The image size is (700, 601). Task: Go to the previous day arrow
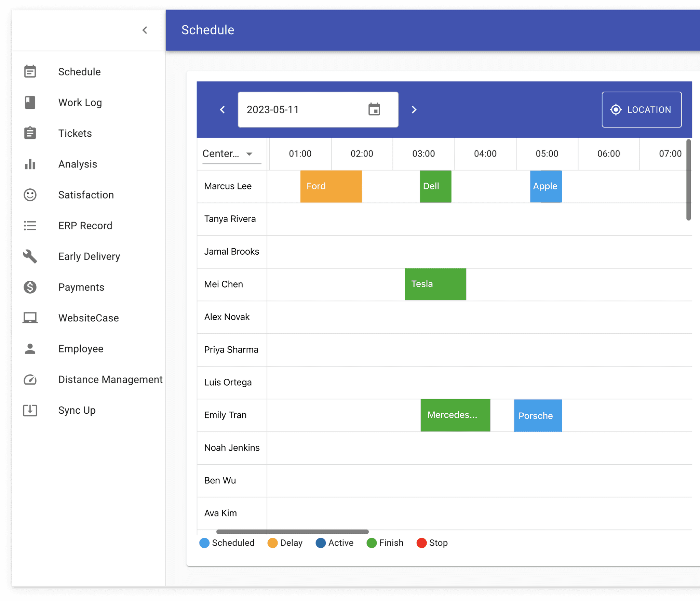coord(223,110)
